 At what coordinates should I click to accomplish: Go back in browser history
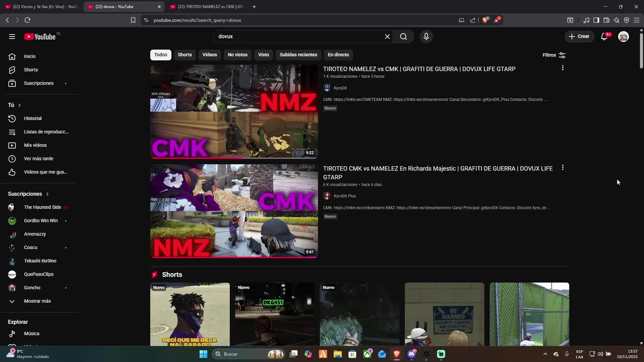tap(7, 20)
